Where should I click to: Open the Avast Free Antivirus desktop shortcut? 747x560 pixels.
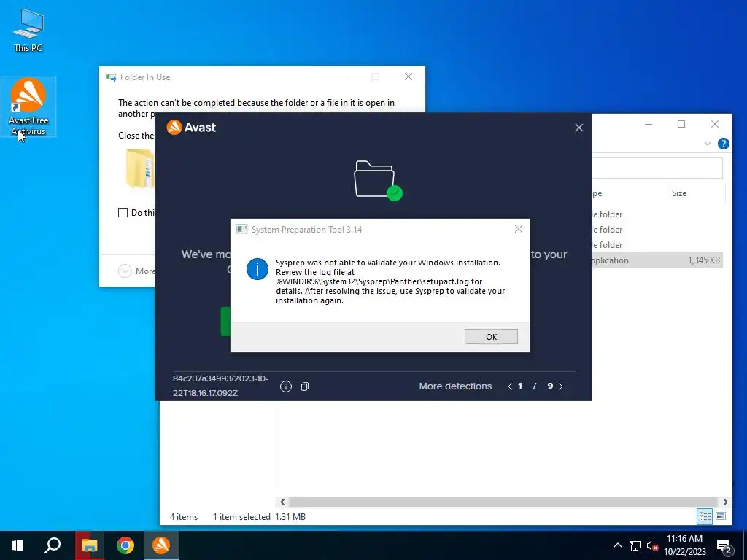coord(28,106)
